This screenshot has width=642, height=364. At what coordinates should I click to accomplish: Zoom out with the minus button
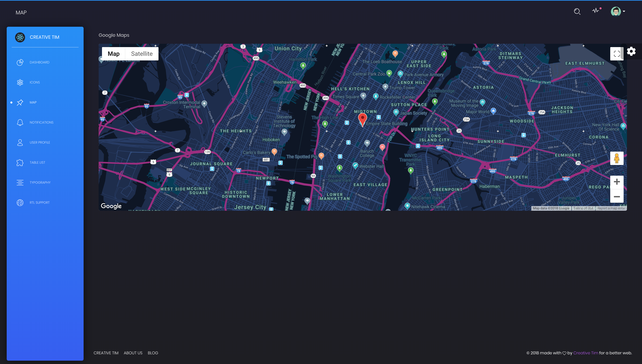click(x=616, y=197)
